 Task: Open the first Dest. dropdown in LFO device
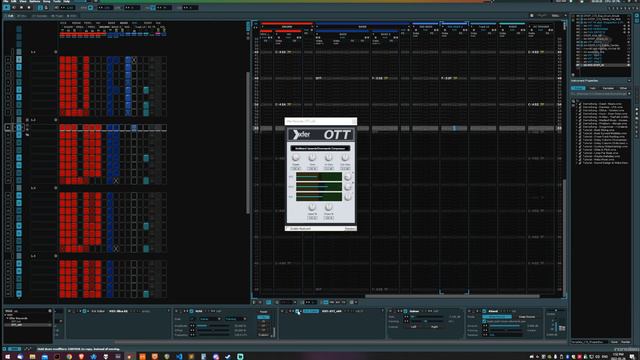[210, 319]
